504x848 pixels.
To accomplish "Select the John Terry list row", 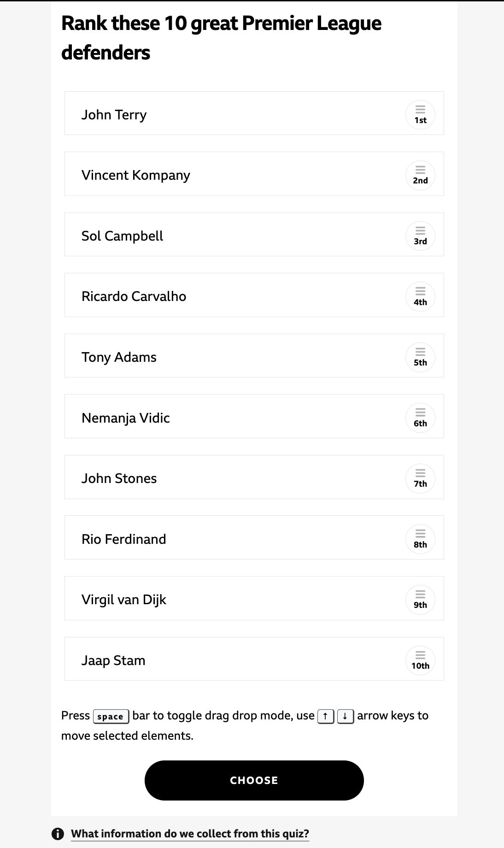I will point(254,113).
